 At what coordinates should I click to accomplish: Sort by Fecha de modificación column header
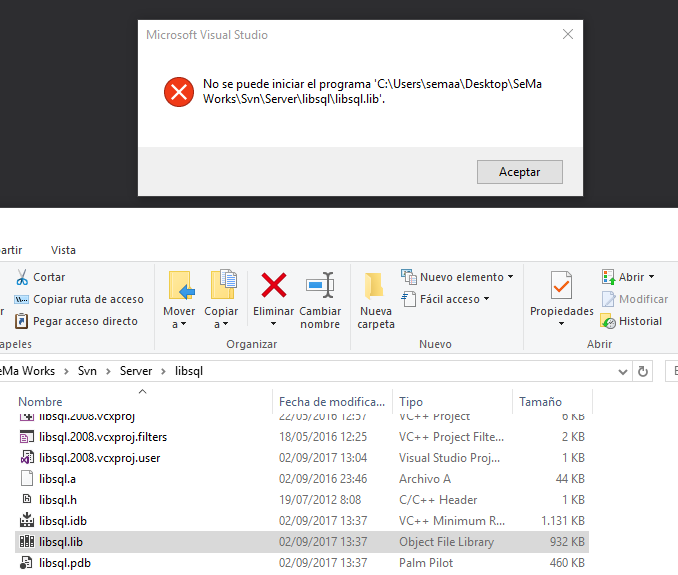point(332,402)
